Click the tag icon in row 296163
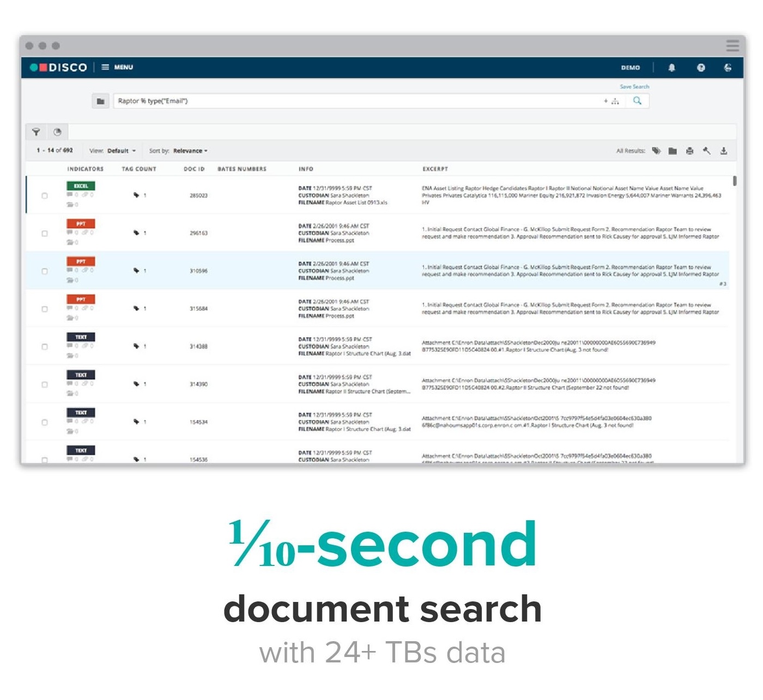This screenshot has width=763, height=700. click(x=136, y=233)
